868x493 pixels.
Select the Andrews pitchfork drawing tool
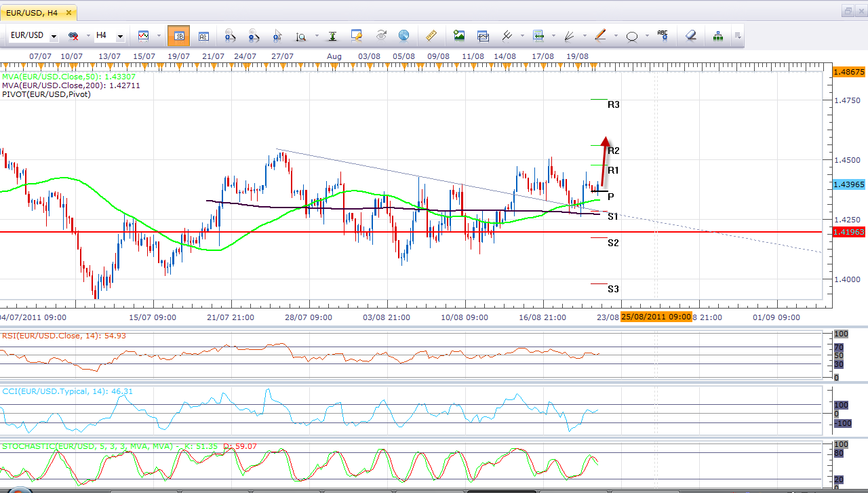click(x=507, y=36)
